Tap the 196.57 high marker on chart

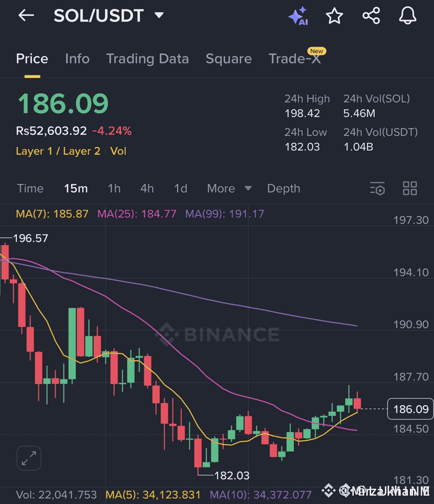[x=30, y=238]
